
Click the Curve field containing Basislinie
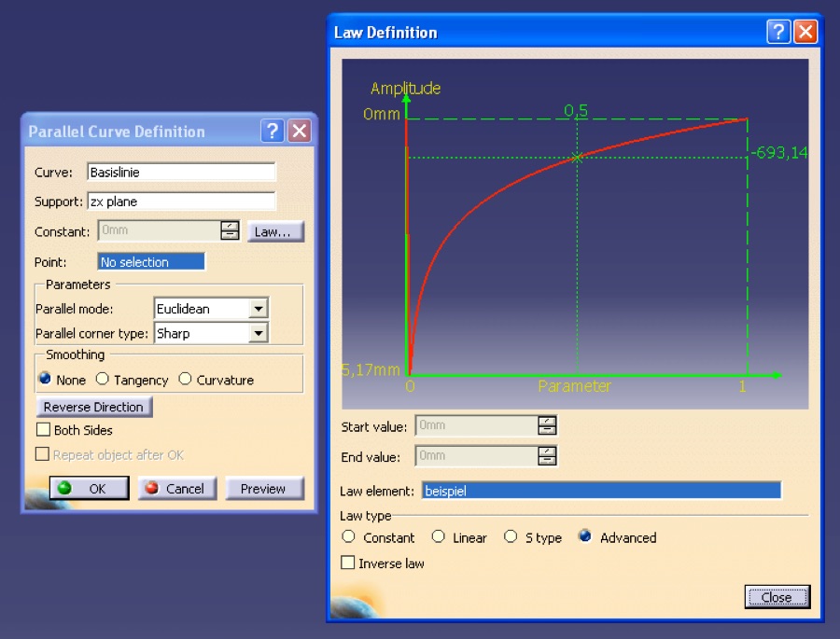click(181, 172)
